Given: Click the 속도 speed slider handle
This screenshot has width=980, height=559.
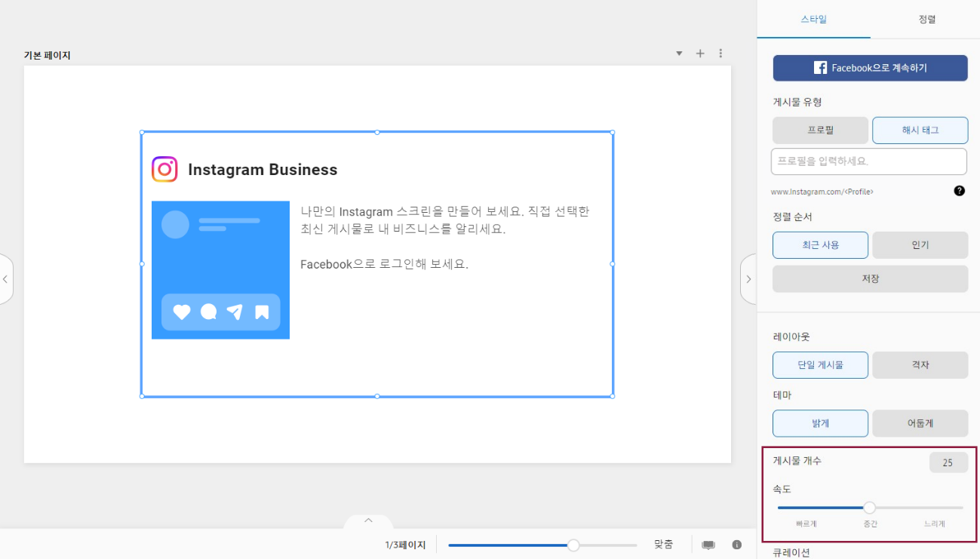Looking at the screenshot, I should pyautogui.click(x=869, y=508).
